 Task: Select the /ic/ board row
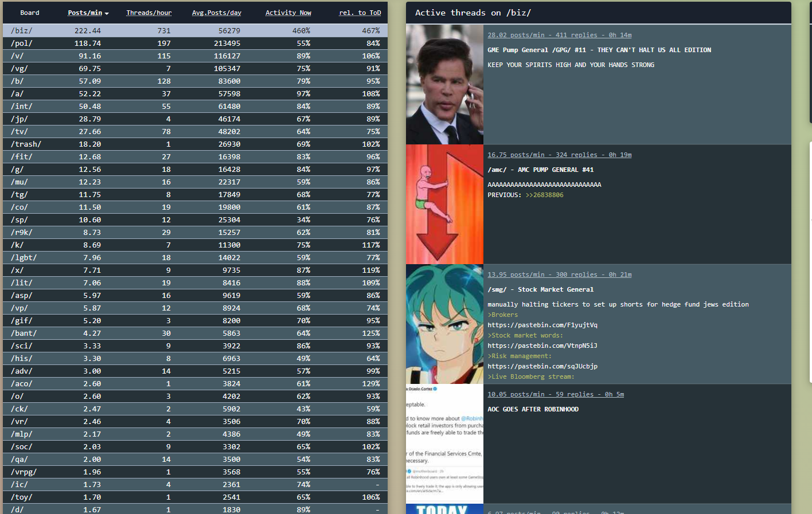[x=195, y=484]
